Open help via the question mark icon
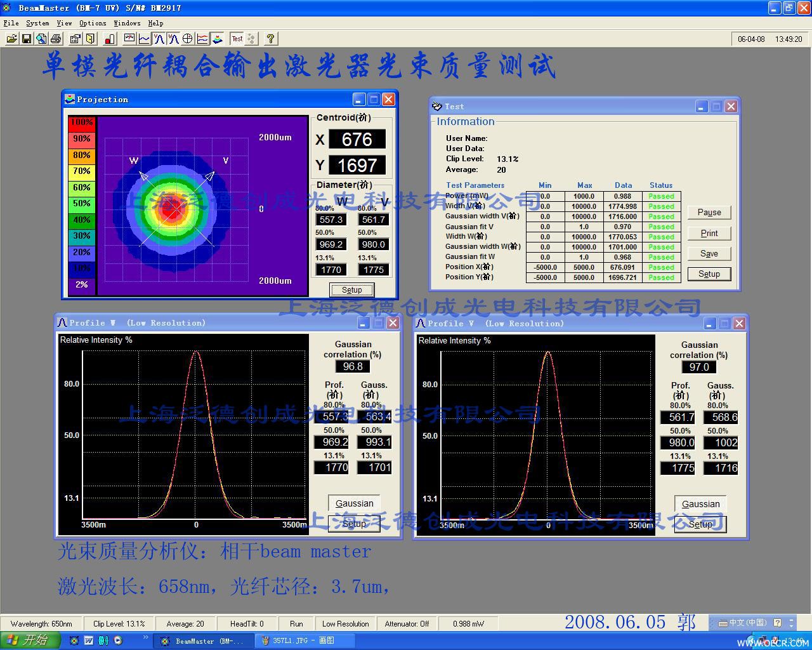 pos(271,39)
